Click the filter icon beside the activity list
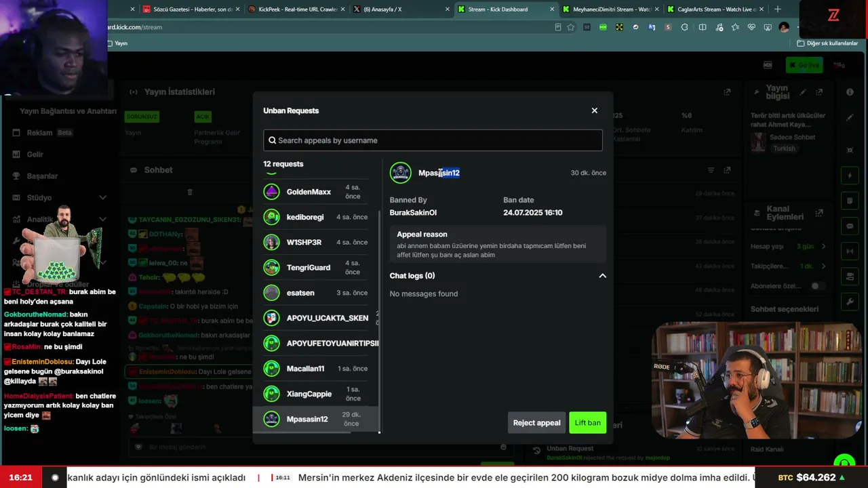868x488 pixels. 711,170
